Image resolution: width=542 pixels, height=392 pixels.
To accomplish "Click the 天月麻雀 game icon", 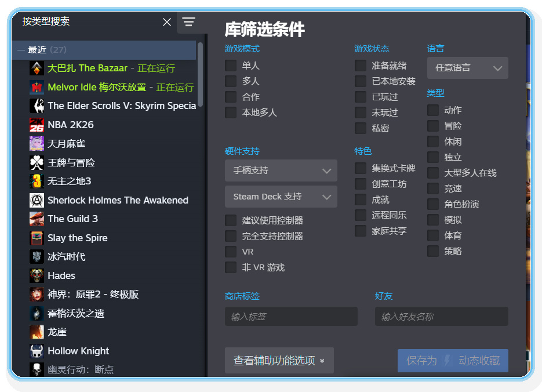I will (x=37, y=143).
